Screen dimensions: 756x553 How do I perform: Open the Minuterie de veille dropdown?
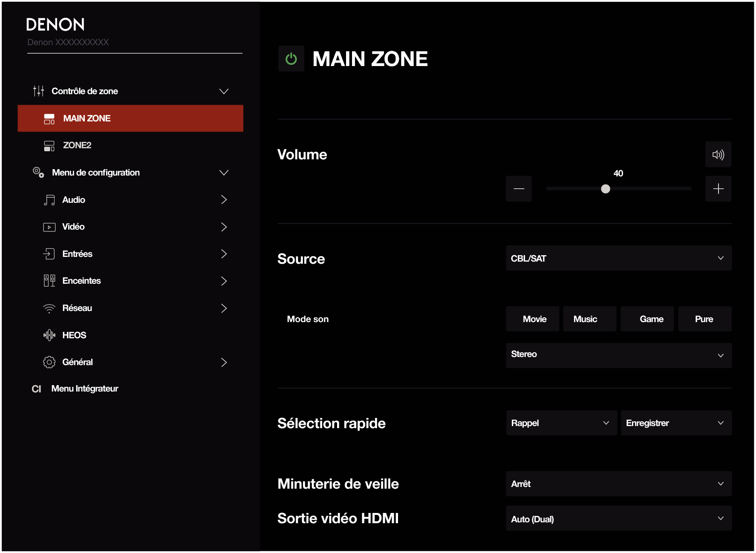point(618,484)
